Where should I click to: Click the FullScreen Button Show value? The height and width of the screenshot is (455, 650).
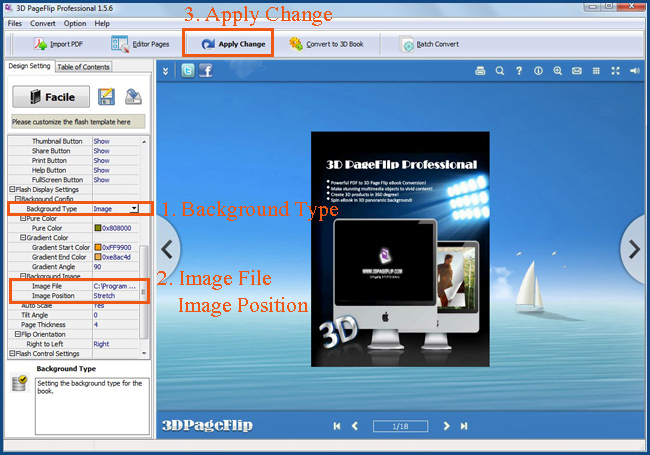coord(102,180)
